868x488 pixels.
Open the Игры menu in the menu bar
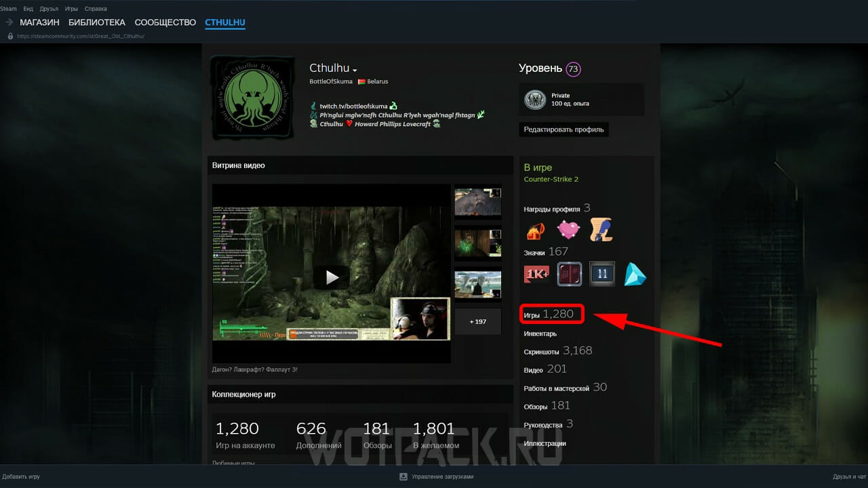tap(72, 9)
